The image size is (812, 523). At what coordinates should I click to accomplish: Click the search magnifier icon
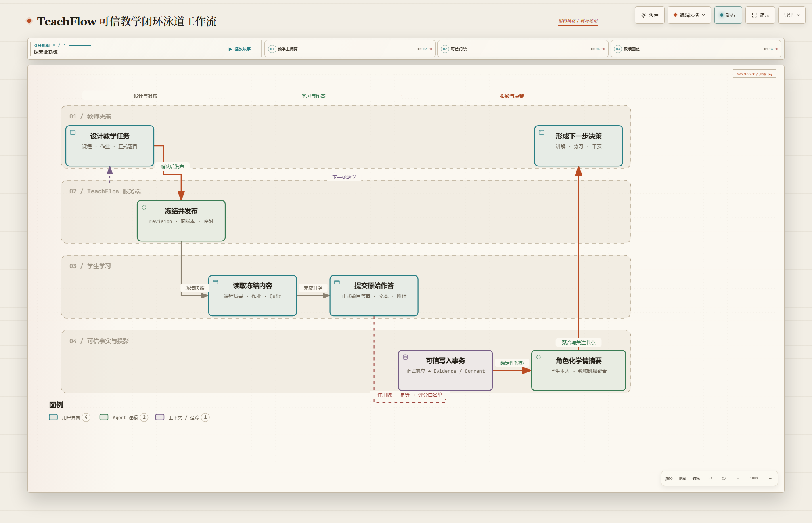(711, 479)
